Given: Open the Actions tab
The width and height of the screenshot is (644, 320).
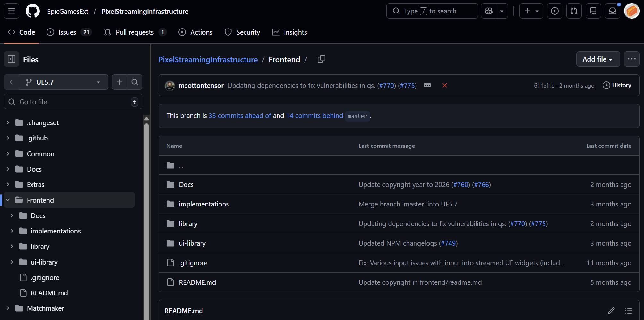Looking at the screenshot, I should (x=195, y=32).
